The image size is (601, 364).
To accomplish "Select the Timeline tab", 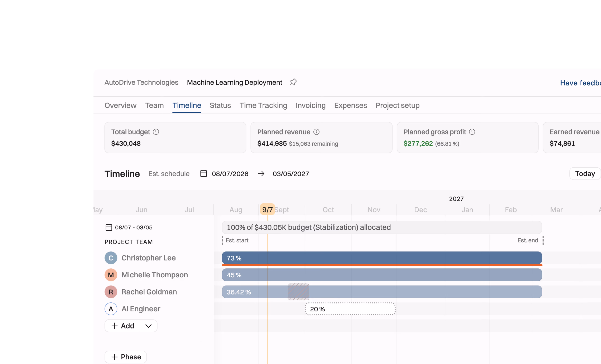I will pos(187,105).
